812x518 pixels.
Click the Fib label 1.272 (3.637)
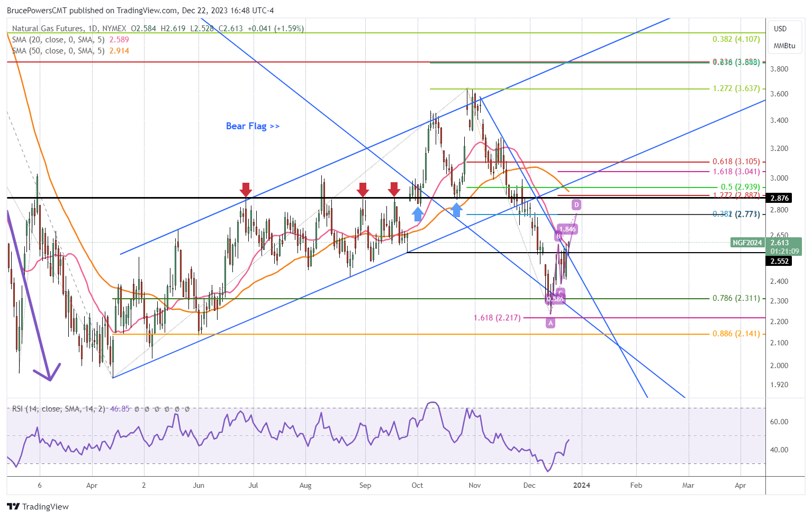pos(736,88)
